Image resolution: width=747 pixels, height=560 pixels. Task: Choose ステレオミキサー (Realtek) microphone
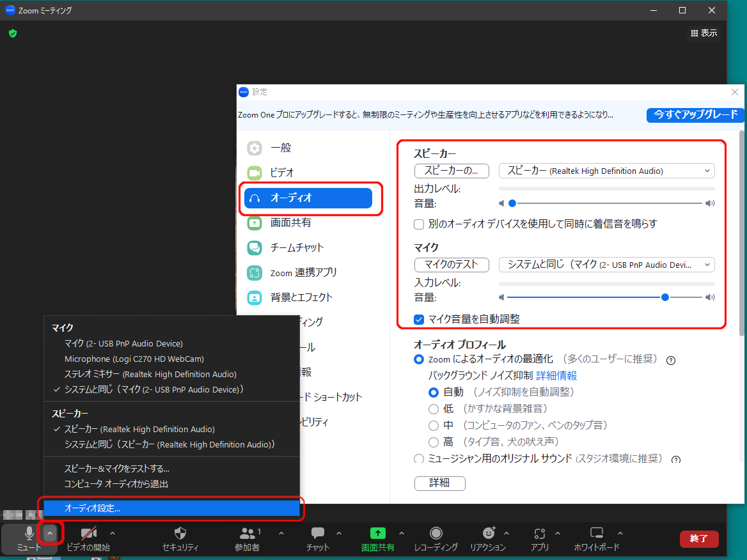[171, 374]
